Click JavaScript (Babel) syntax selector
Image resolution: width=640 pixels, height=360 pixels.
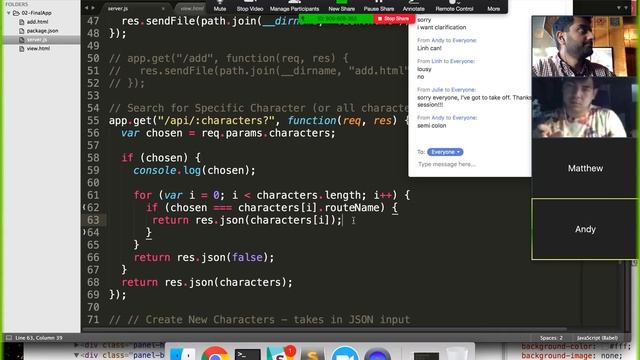point(597,338)
